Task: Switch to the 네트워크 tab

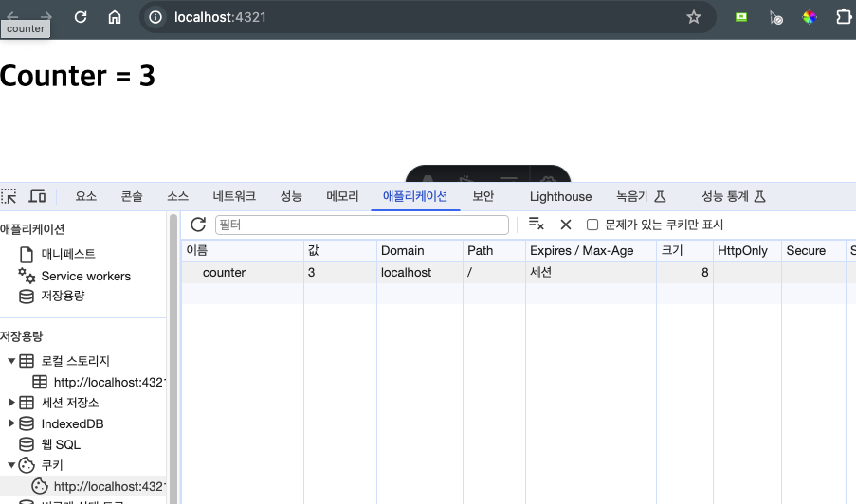Action: tap(234, 196)
